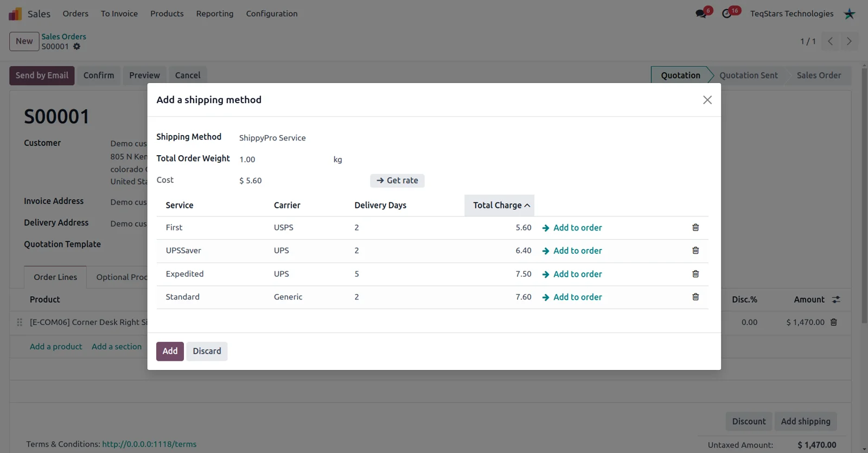Switch to the Order Lines tab

pyautogui.click(x=55, y=277)
